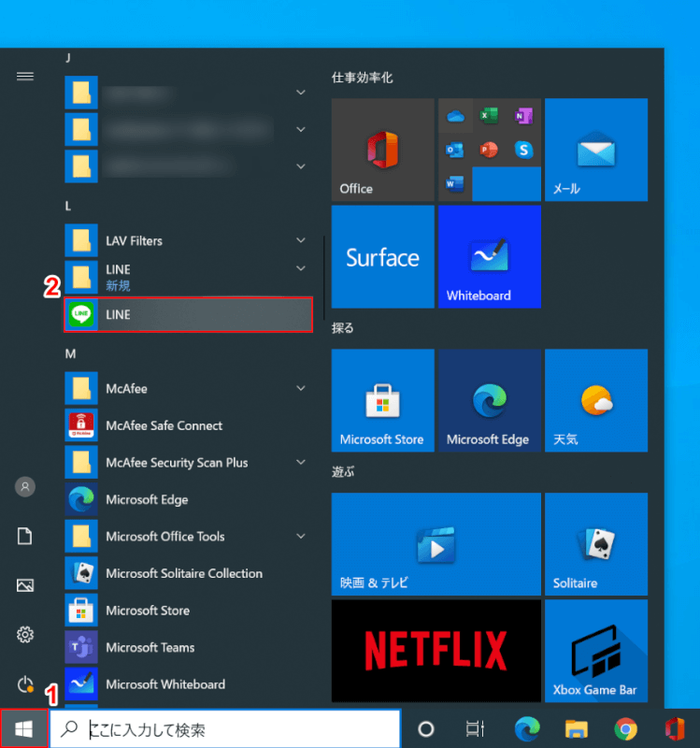Open Cortana circle on the taskbar

coord(426,729)
